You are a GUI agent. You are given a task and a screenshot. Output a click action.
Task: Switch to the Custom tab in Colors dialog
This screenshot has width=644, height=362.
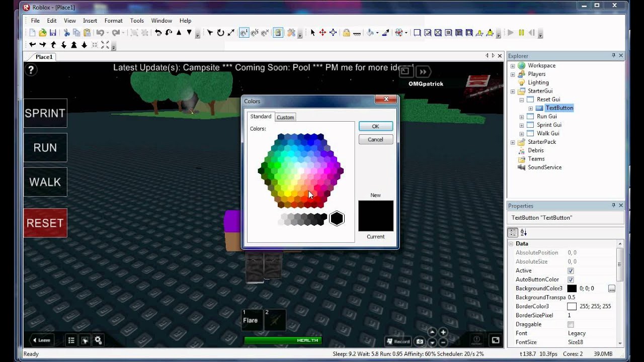(285, 117)
